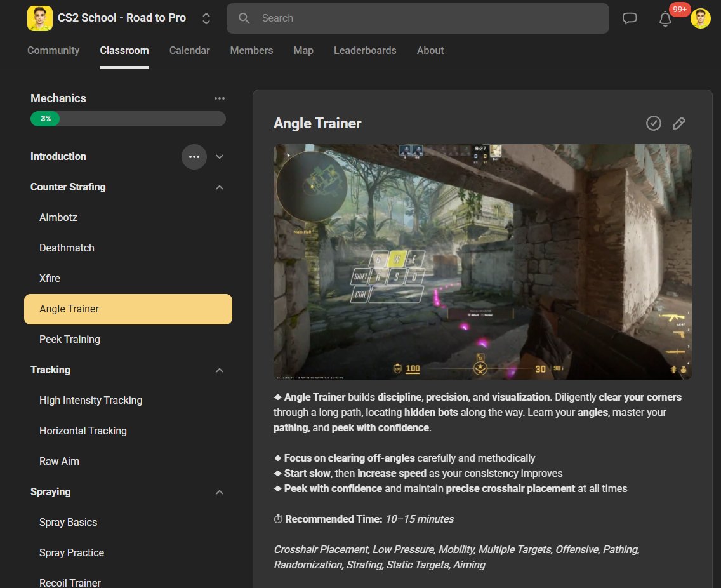Open the Calendar tab

click(189, 51)
